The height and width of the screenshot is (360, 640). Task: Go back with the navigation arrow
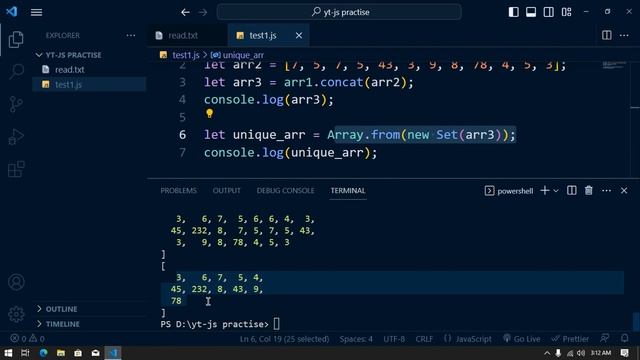coord(185,12)
